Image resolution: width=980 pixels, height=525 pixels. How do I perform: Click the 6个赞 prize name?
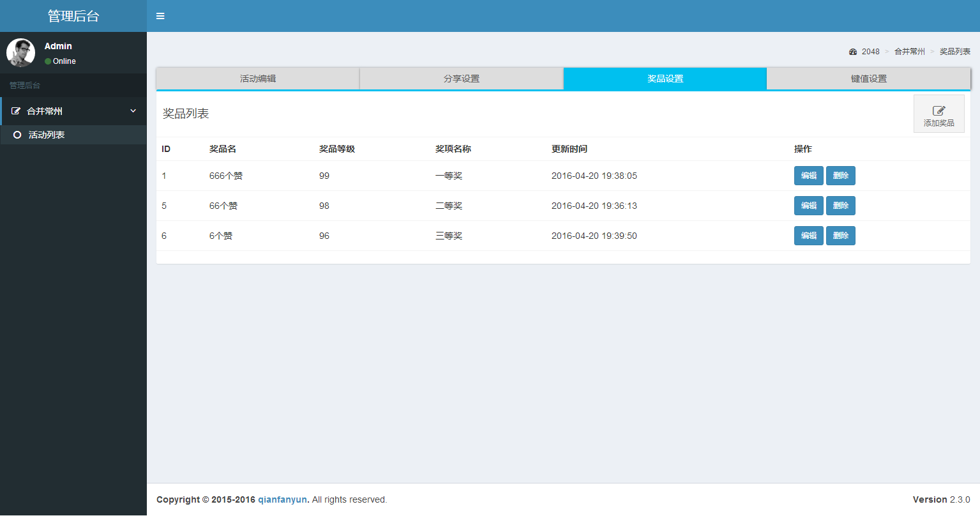pyautogui.click(x=221, y=236)
